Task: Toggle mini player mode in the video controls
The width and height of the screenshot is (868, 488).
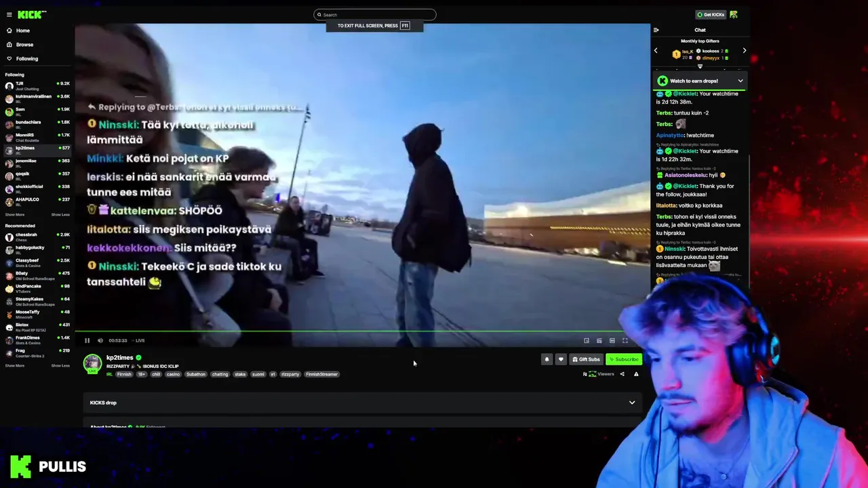Action: [x=599, y=340]
